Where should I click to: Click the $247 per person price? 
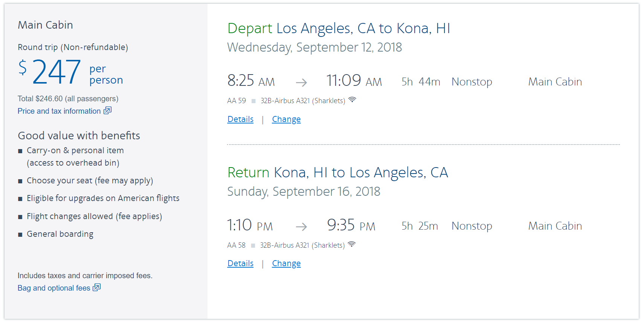click(56, 72)
